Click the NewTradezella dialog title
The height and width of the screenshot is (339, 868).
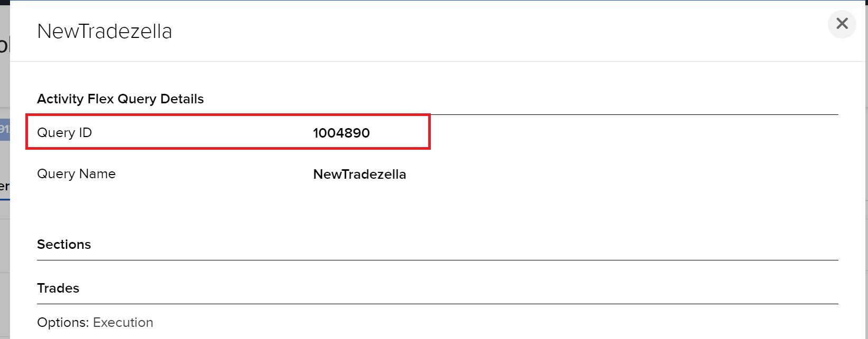click(105, 32)
